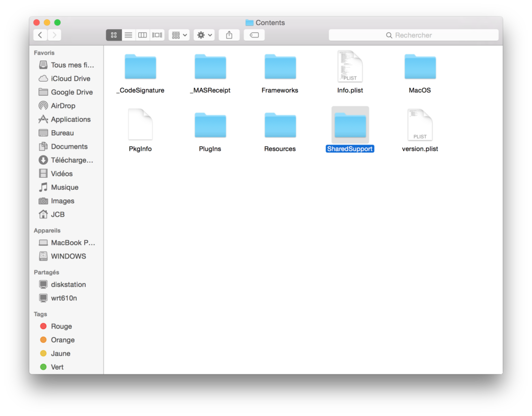This screenshot has height=416, width=532.
Task: Connect to wrt610n shared computer
Action: coord(66,298)
